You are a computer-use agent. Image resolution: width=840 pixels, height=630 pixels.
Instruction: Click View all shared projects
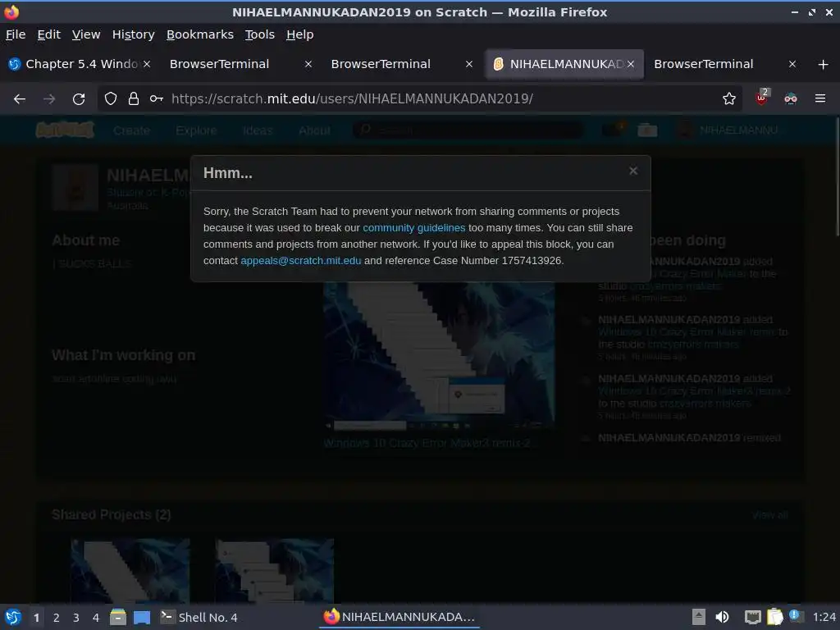pos(769,515)
